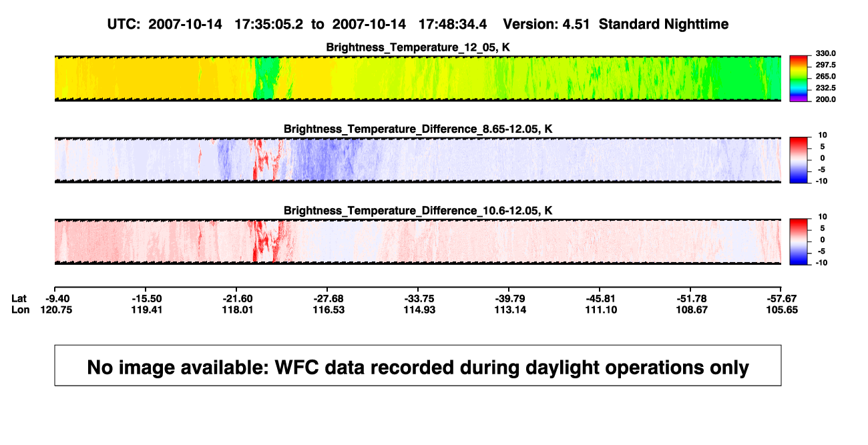Click the blue-red colorbar beside 8.65-12.05 plot
This screenshot has width=868, height=445.
pyautogui.click(x=798, y=160)
